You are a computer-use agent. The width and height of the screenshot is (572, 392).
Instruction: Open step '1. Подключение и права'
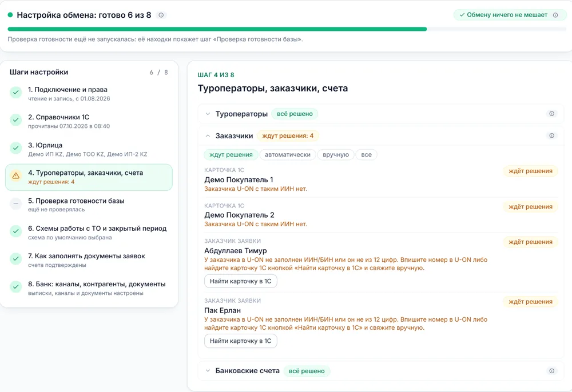[x=89, y=94]
